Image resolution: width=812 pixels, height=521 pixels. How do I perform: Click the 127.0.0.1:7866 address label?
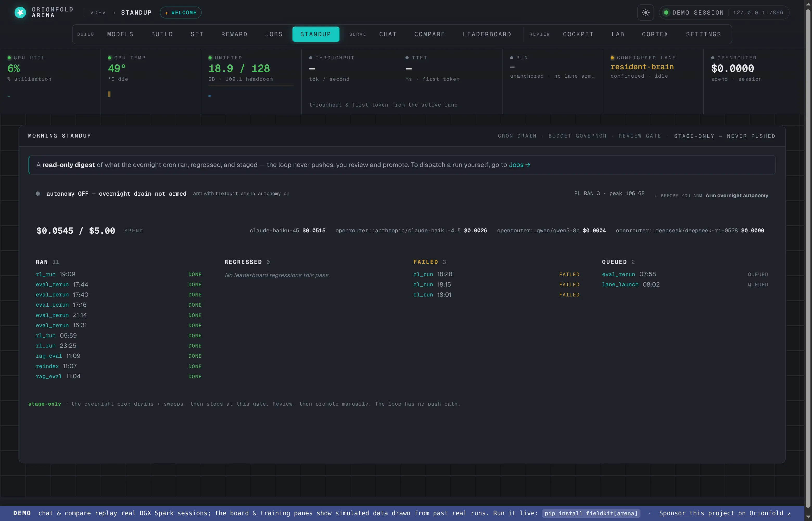[x=758, y=13]
